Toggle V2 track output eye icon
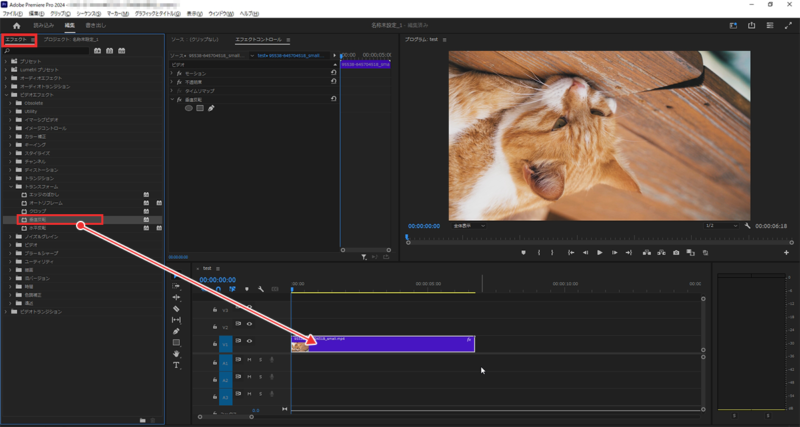The height and width of the screenshot is (427, 800). click(x=249, y=324)
